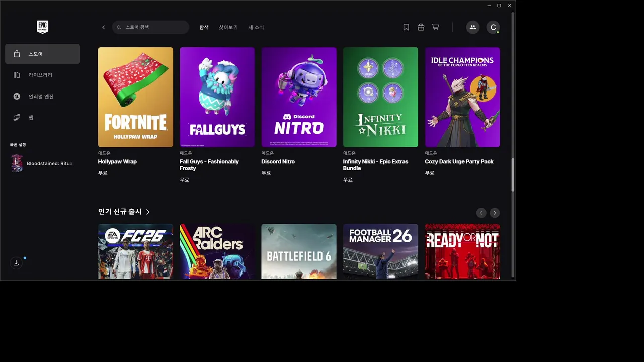Minimize the Epic Games Launcher window
The width and height of the screenshot is (644, 362).
489,5
